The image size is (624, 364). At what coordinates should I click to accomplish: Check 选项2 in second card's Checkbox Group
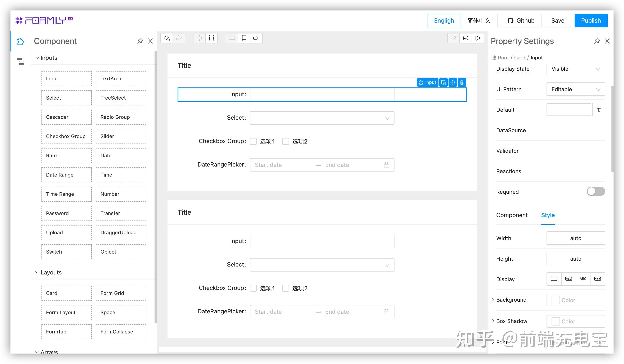pos(285,288)
